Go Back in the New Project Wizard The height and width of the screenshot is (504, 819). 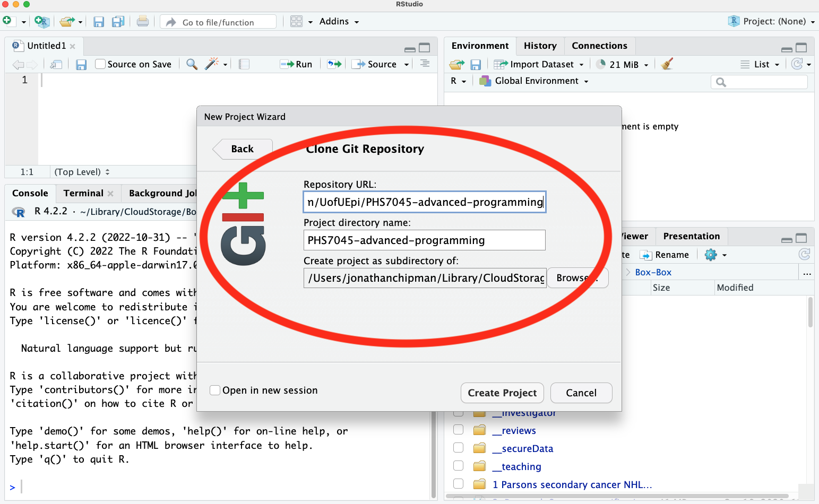pyautogui.click(x=243, y=149)
